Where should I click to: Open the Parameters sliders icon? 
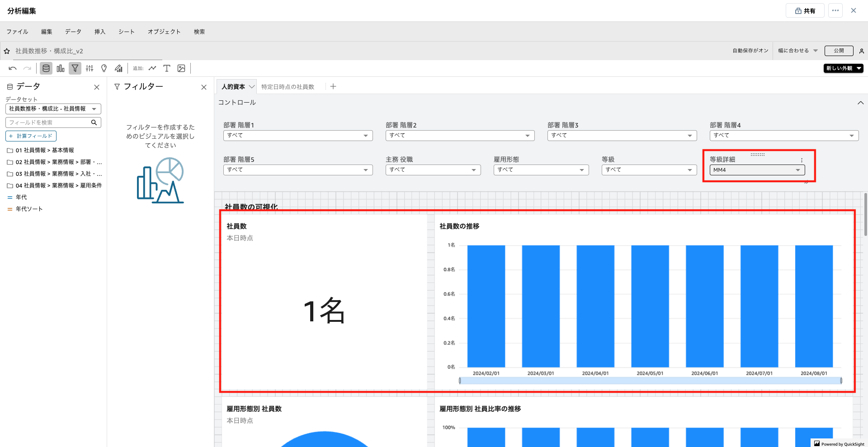(x=90, y=68)
